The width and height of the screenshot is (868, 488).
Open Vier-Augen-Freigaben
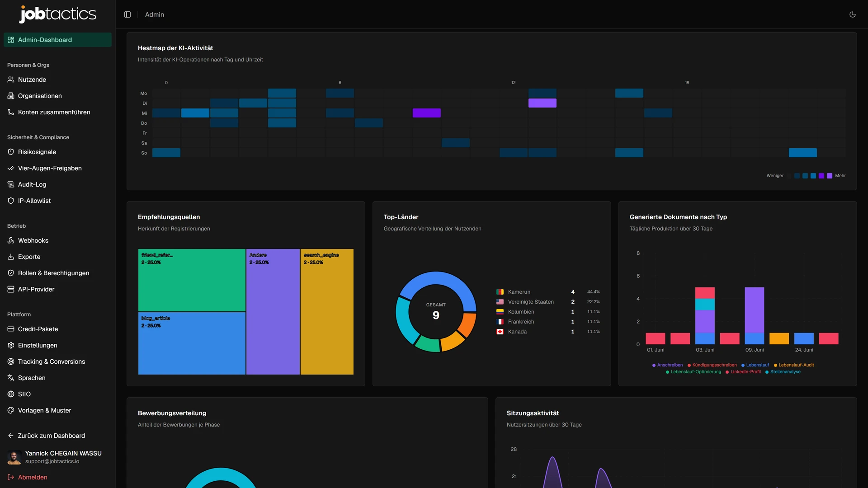57,168
